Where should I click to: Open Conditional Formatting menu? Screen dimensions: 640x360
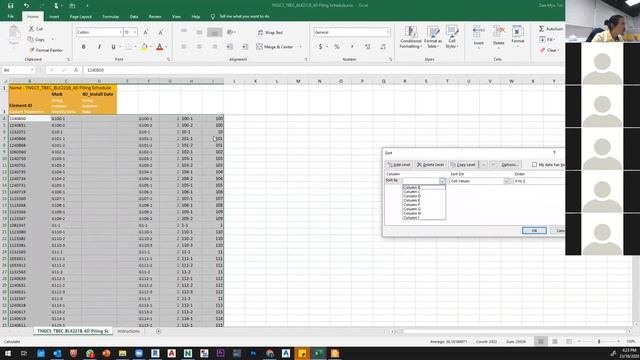[411, 38]
